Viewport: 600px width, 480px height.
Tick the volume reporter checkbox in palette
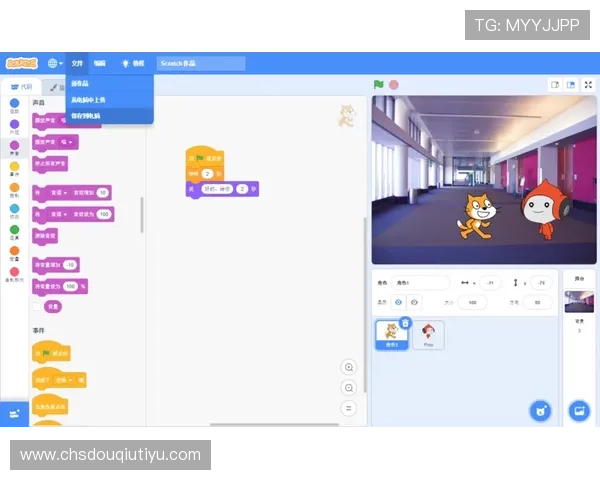pyautogui.click(x=36, y=306)
